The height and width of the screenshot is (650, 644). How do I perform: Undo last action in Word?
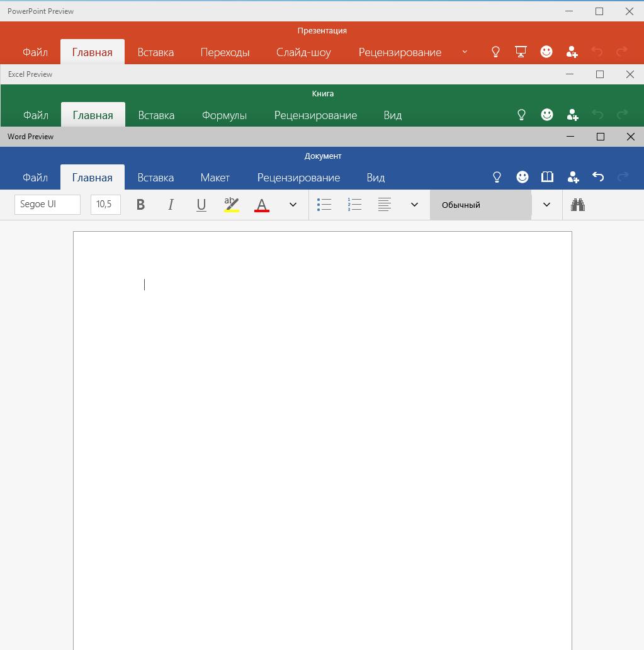(x=598, y=177)
